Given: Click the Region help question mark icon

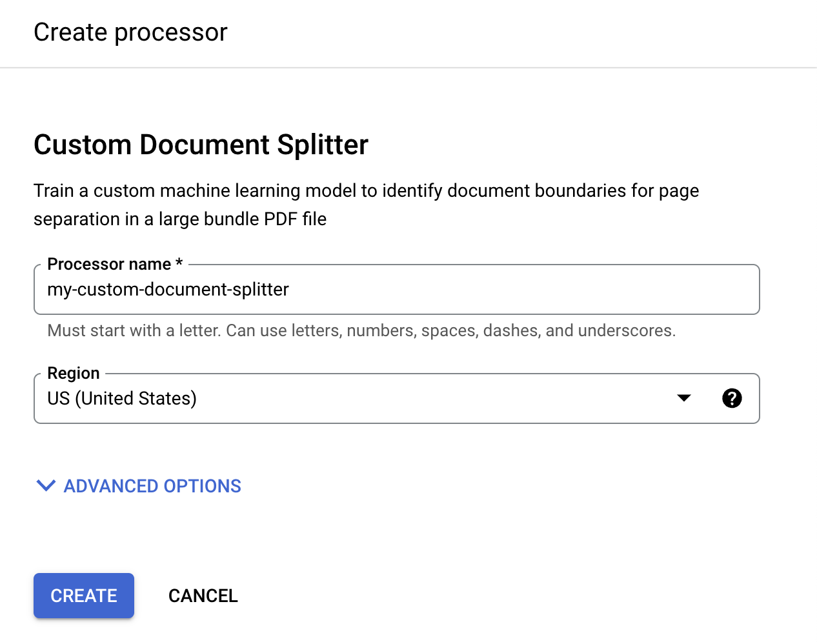Looking at the screenshot, I should 732,398.
